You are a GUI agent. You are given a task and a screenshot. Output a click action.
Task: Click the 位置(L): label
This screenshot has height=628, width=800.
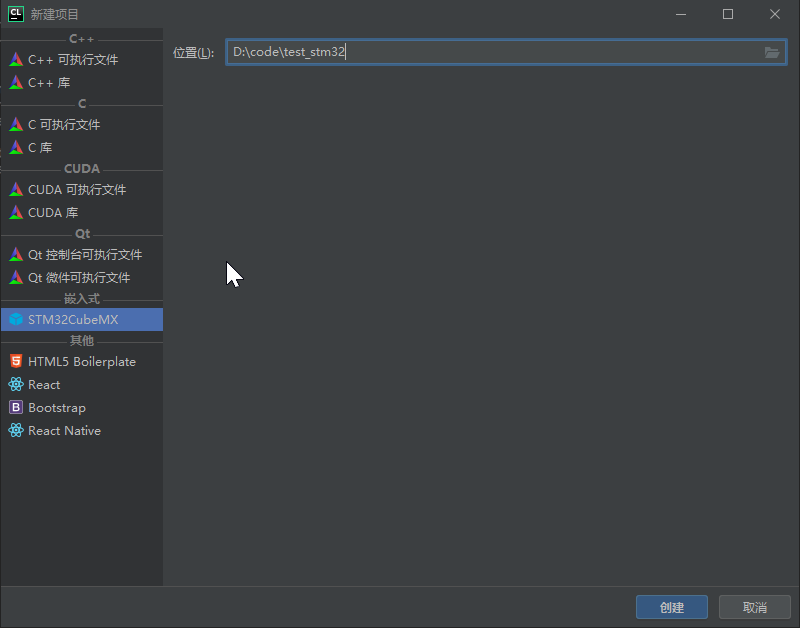tap(193, 53)
